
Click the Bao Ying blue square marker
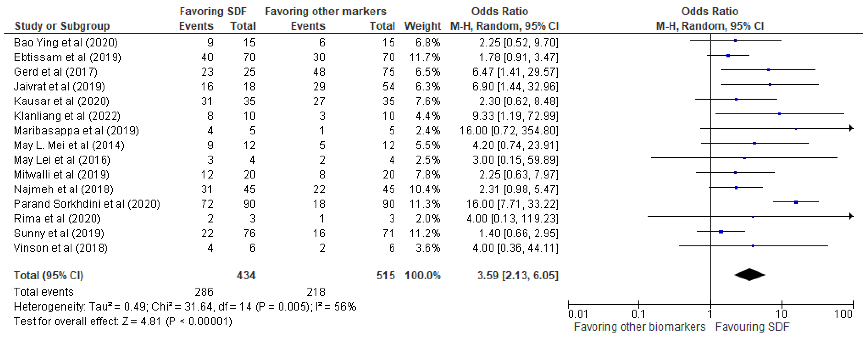pyautogui.click(x=735, y=41)
